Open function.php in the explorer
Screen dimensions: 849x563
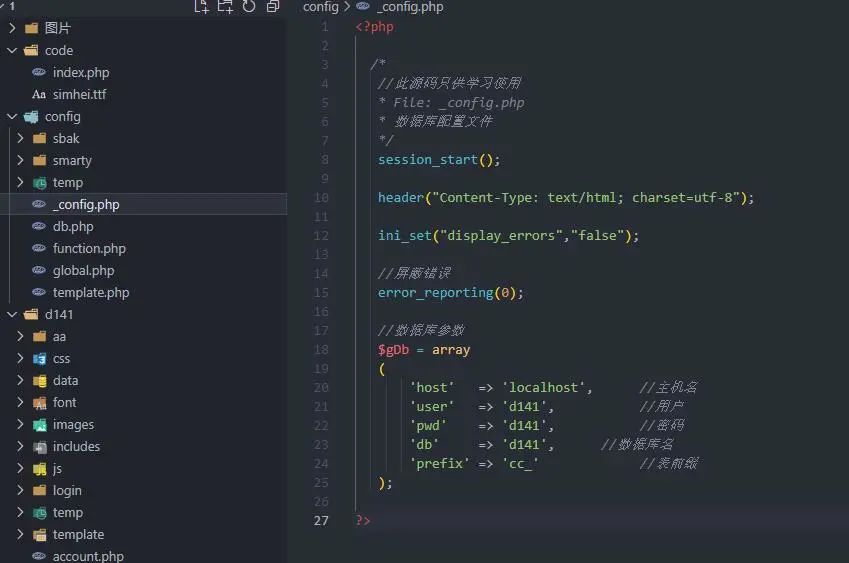tap(89, 248)
